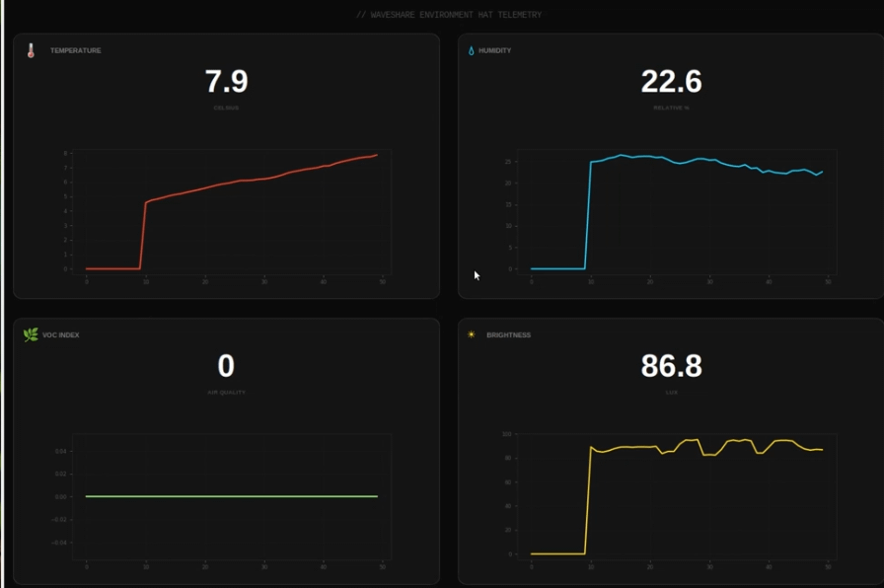Click the Waveshare Environment HAT Telemetry header

[x=449, y=15]
